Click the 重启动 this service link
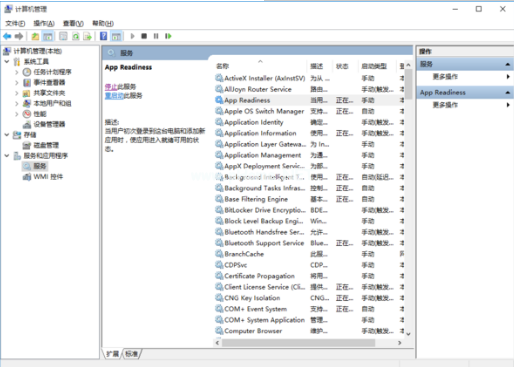 (114, 96)
